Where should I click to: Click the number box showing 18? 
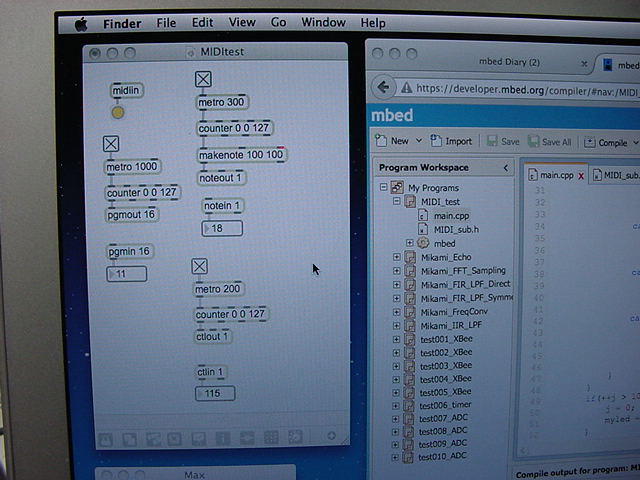click(222, 228)
